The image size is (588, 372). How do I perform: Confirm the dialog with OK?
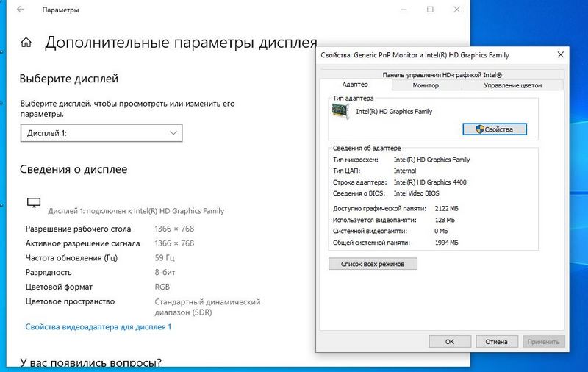point(450,342)
